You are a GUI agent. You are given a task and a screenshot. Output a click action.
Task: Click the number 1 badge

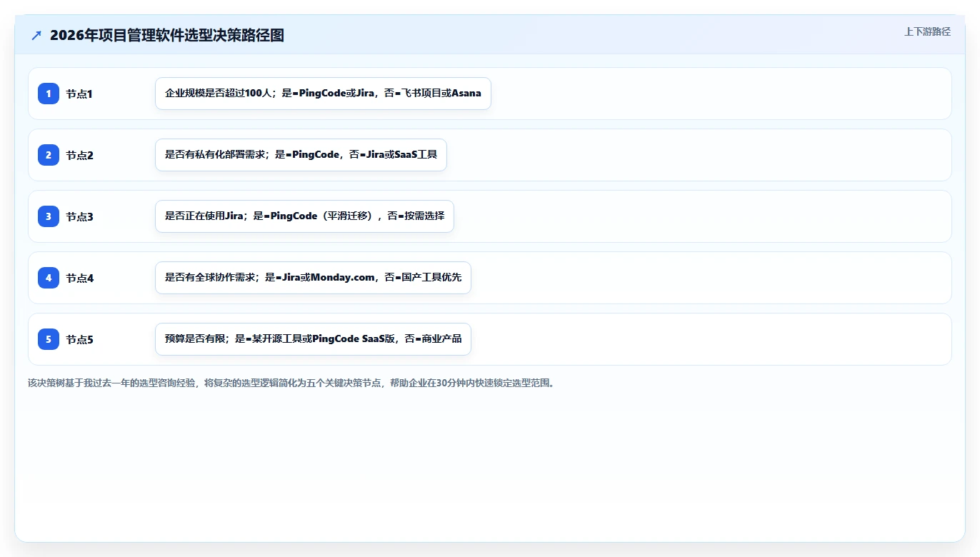pos(49,94)
